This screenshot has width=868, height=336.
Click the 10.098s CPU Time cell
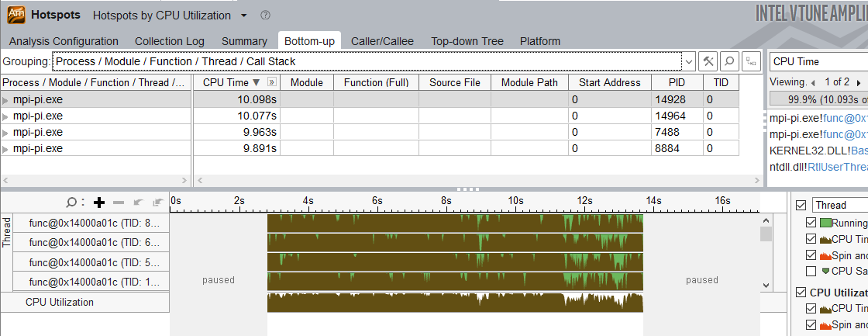pos(236,100)
